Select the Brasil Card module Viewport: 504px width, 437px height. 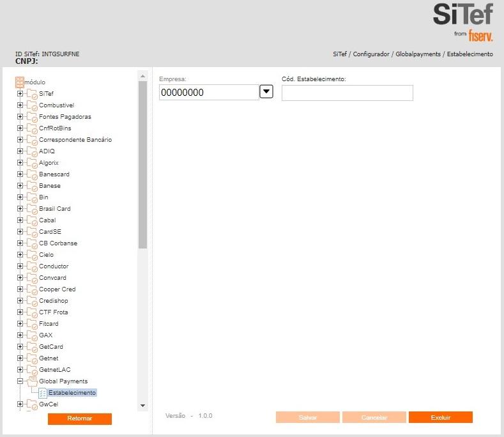click(x=54, y=209)
